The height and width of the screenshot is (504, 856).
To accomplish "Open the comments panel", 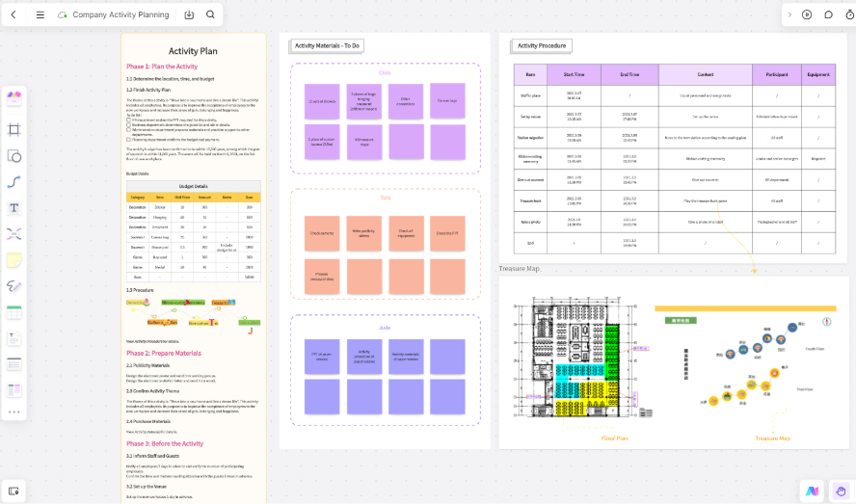I will (x=828, y=14).
